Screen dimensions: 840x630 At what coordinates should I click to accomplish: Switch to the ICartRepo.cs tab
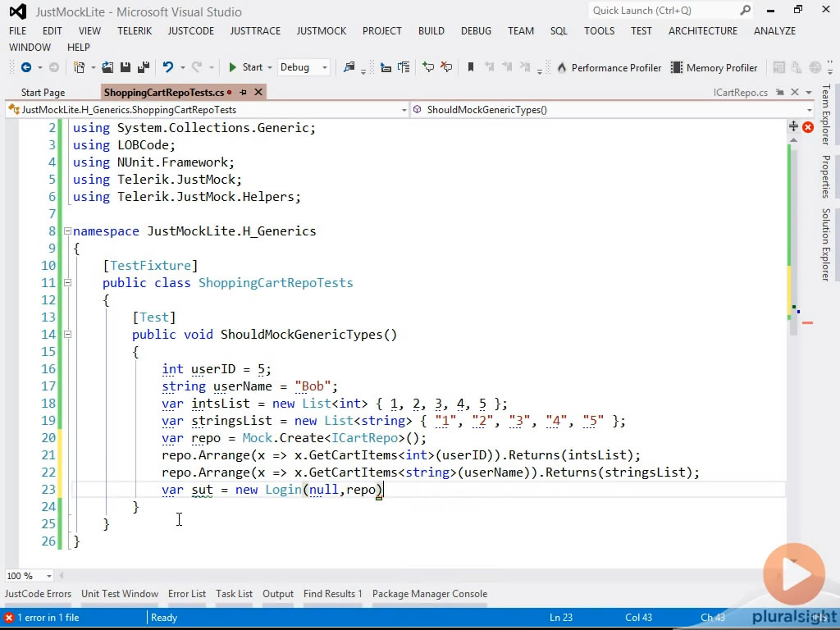(x=741, y=92)
